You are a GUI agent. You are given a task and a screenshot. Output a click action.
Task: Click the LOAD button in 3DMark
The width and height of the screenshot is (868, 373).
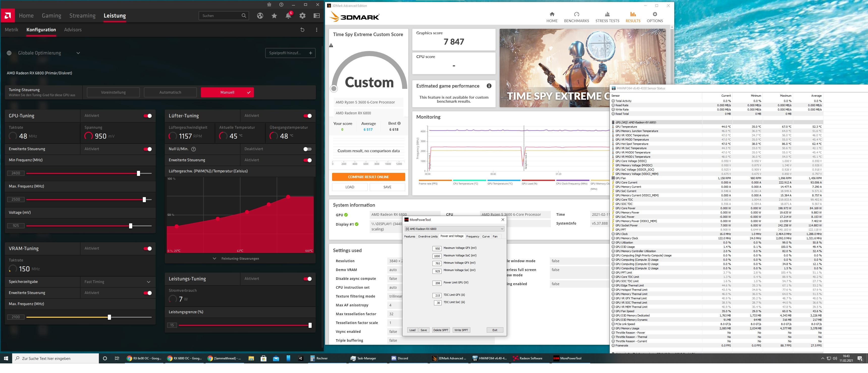[x=350, y=187]
